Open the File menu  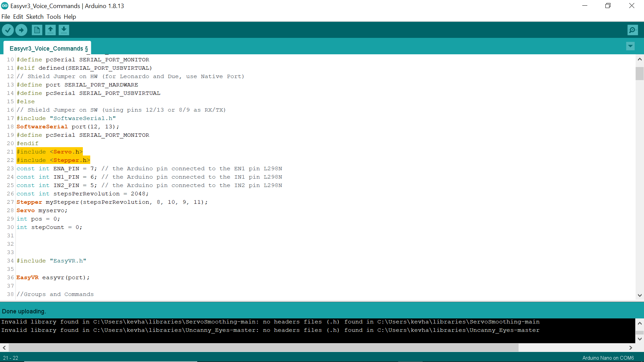click(6, 16)
